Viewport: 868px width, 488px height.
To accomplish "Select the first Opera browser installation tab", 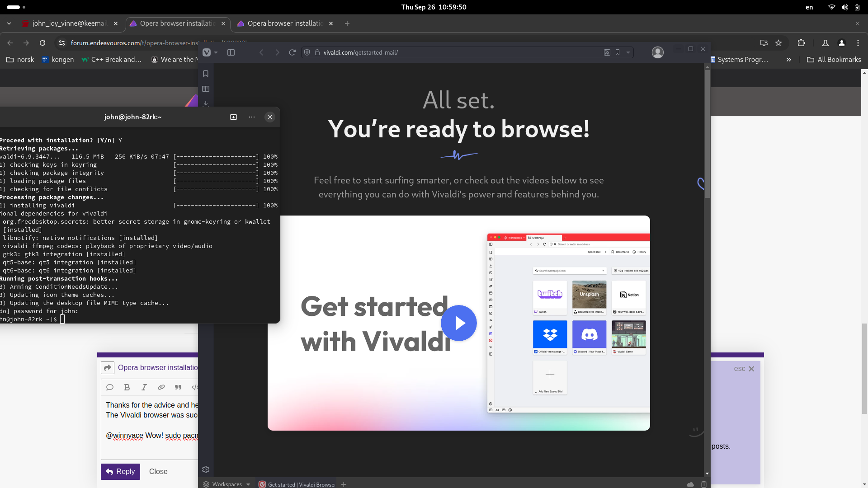I will [178, 23].
